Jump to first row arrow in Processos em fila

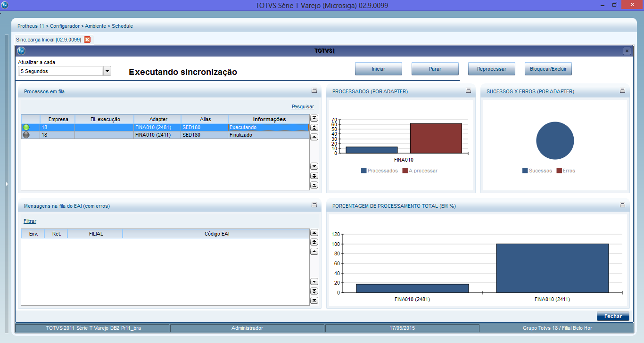point(314,118)
